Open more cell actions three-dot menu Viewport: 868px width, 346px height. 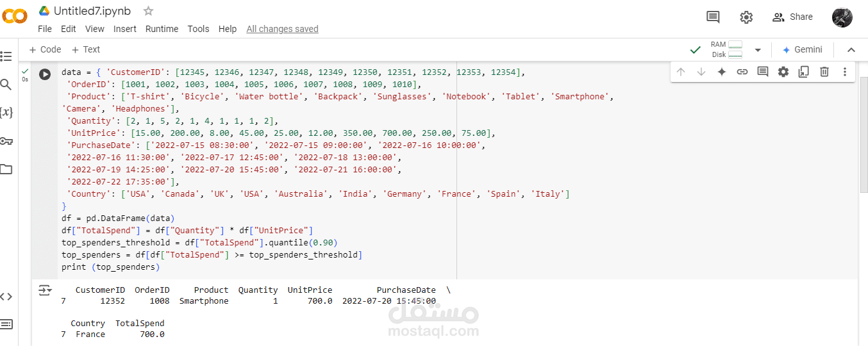pos(845,72)
